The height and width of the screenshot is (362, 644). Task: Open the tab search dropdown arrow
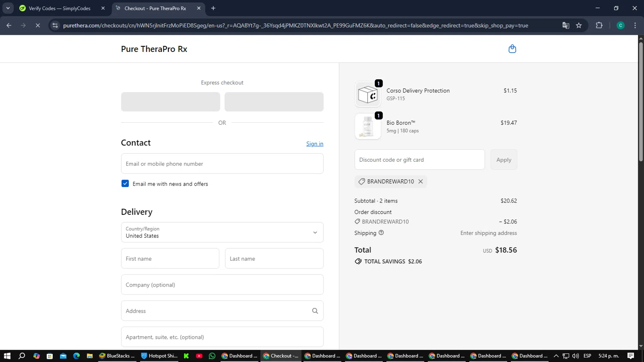tap(8, 8)
